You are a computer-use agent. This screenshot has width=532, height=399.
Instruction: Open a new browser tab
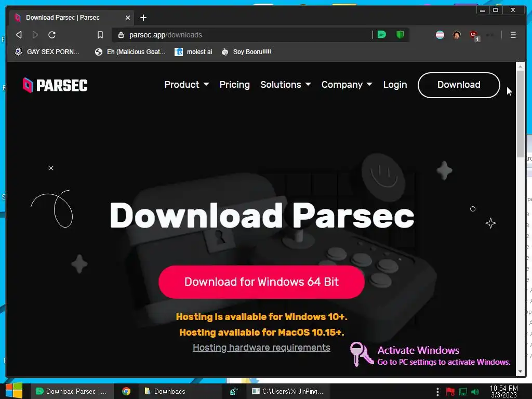143,18
